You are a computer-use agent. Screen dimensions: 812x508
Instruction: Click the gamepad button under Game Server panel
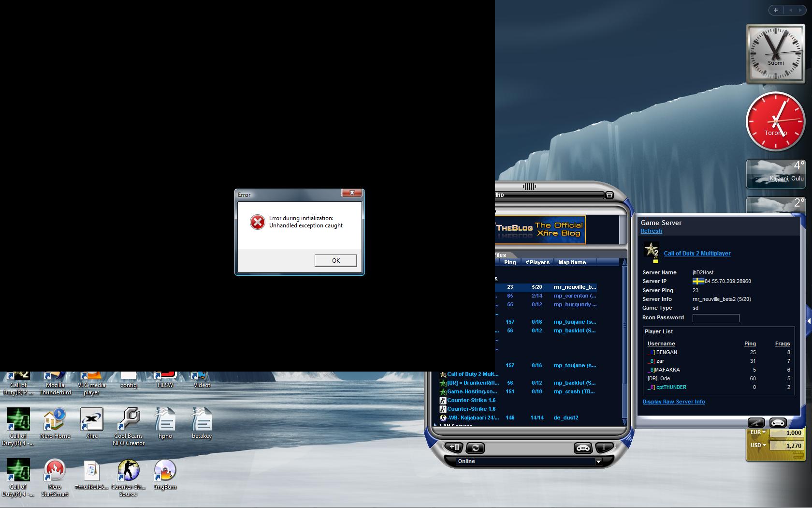point(778,422)
